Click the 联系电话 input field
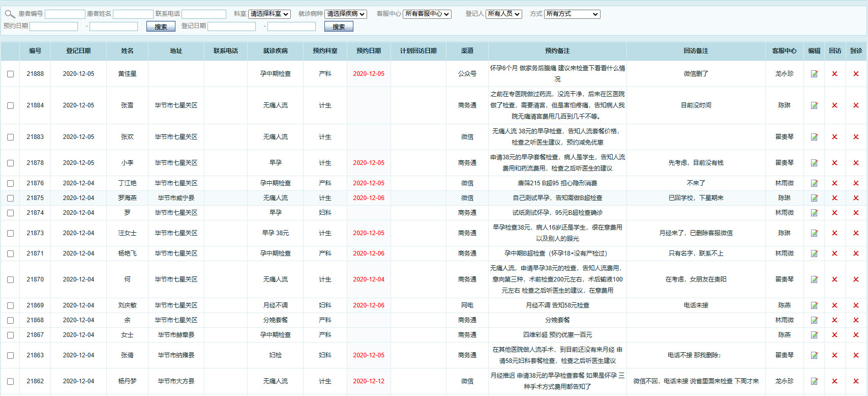Viewport: 868px width, 396px height. [204, 14]
